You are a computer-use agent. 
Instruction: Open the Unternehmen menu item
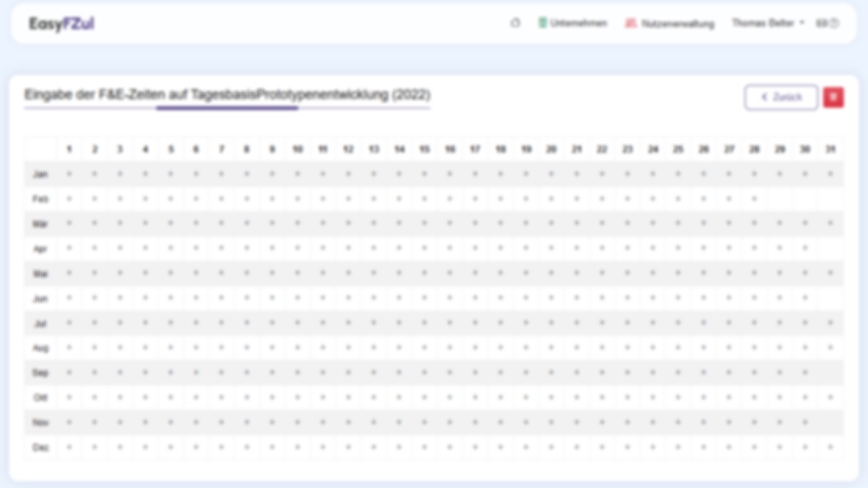pos(578,23)
